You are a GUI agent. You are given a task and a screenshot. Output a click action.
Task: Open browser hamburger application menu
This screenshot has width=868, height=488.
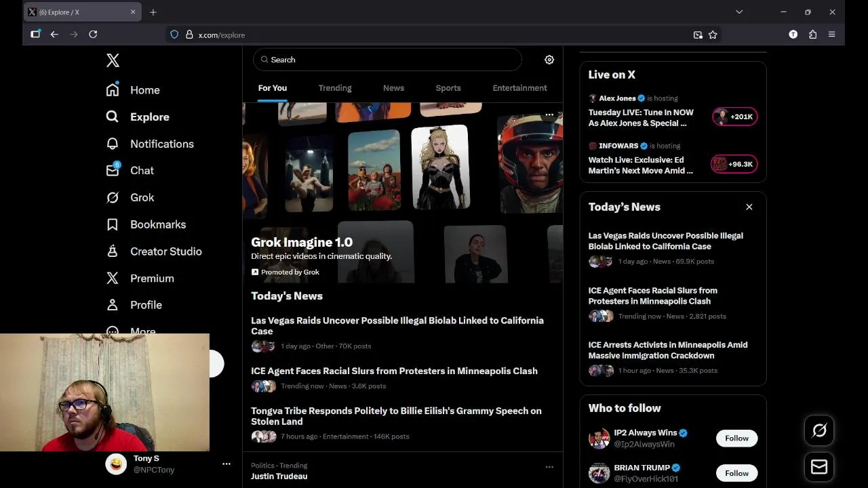tap(831, 35)
